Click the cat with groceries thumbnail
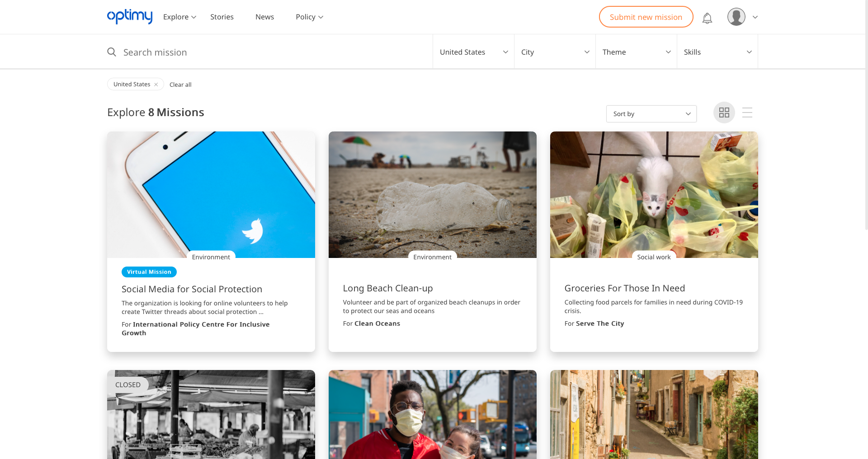The image size is (868, 459). (654, 195)
